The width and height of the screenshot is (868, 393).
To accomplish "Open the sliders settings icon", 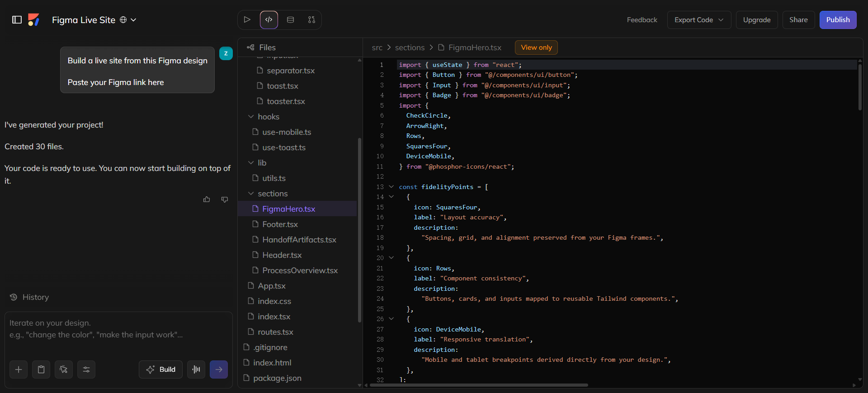I will point(86,369).
